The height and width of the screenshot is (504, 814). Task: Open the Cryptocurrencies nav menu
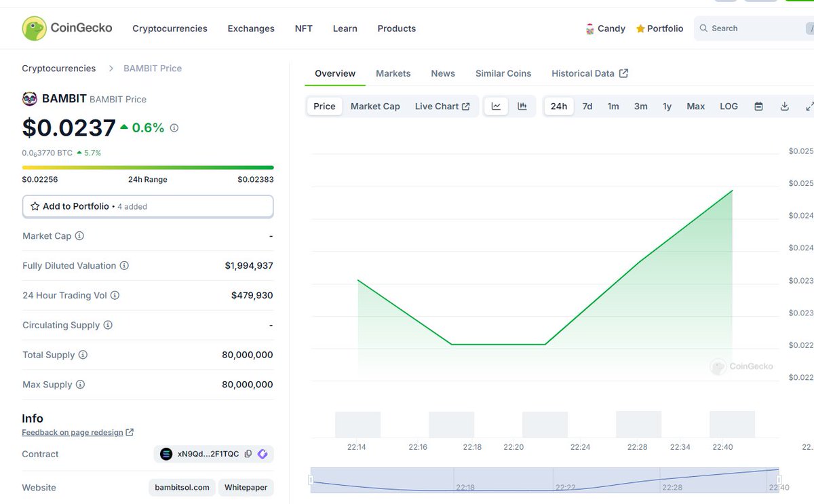[x=170, y=28]
